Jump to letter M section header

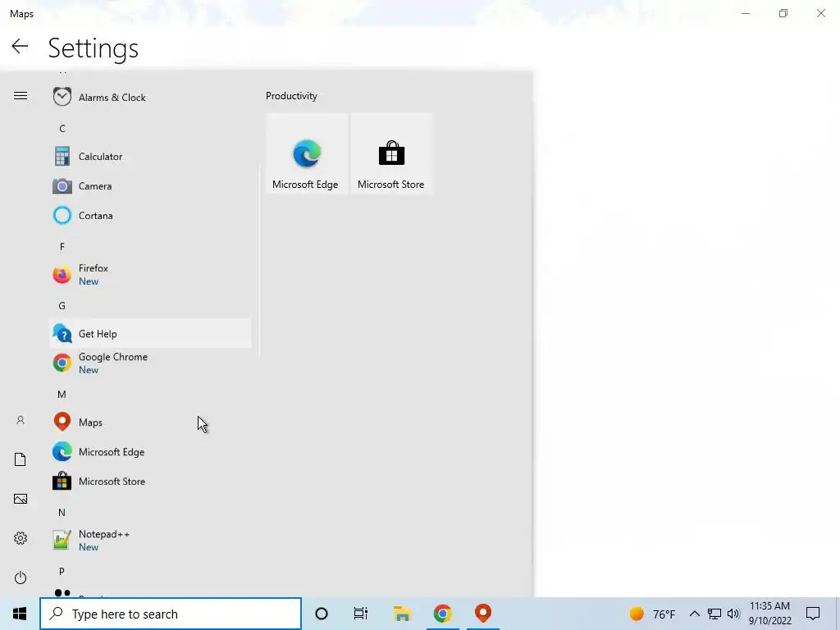(62, 395)
